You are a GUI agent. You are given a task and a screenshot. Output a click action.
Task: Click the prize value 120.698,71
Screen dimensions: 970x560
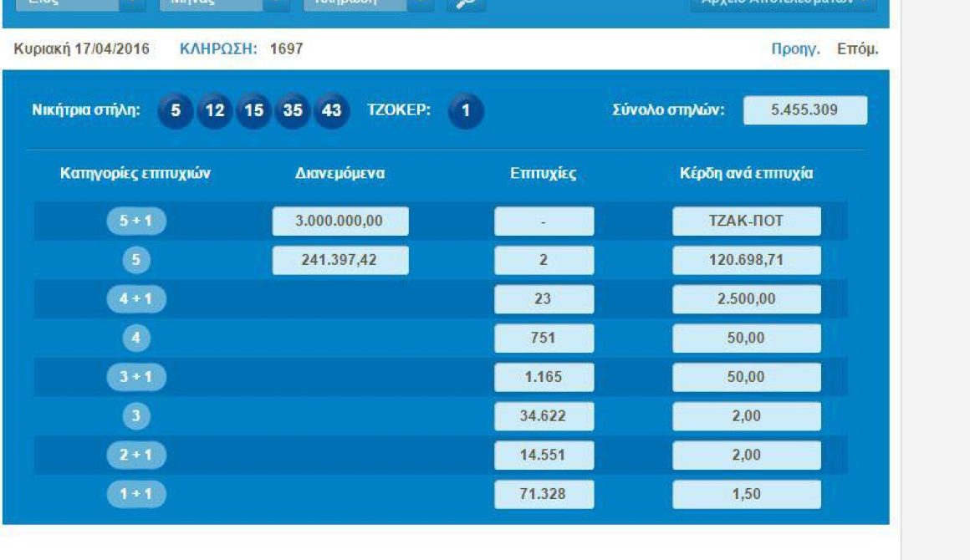(x=747, y=260)
